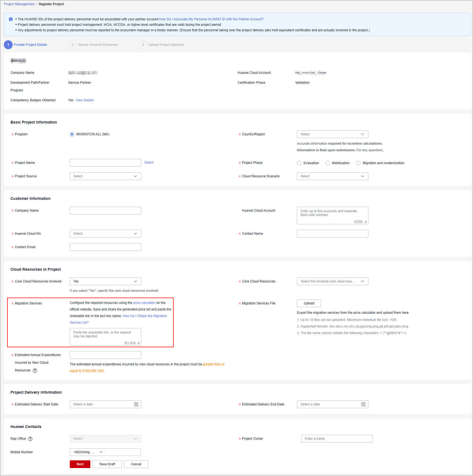Click the blue info icon in the notice banner
The image size is (473, 476).
(x=11, y=19)
